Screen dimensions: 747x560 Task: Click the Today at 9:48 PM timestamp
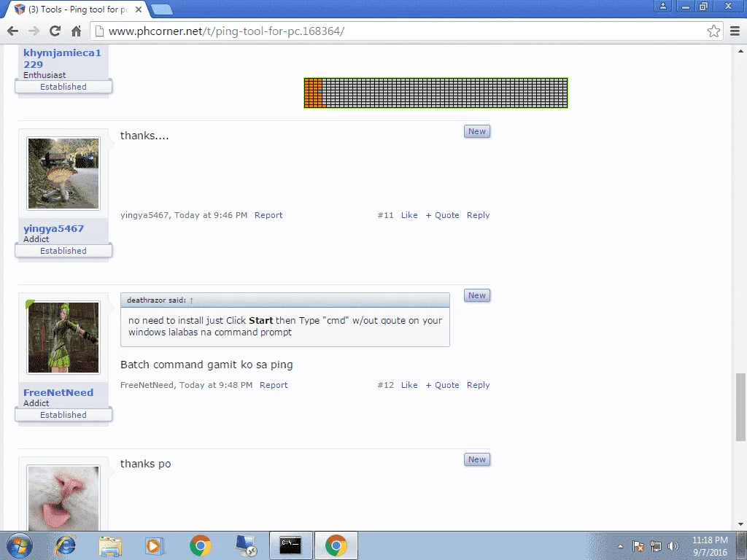click(216, 385)
